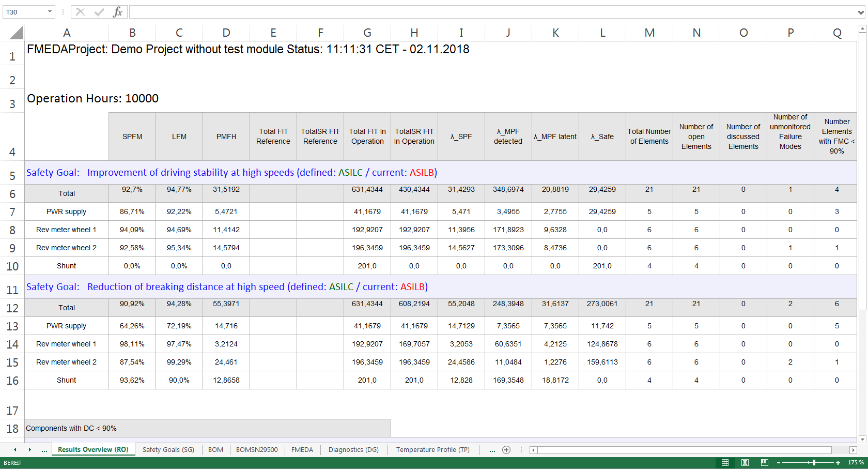Open the Insert Function fx dialog
868x469 pixels.
(118, 11)
